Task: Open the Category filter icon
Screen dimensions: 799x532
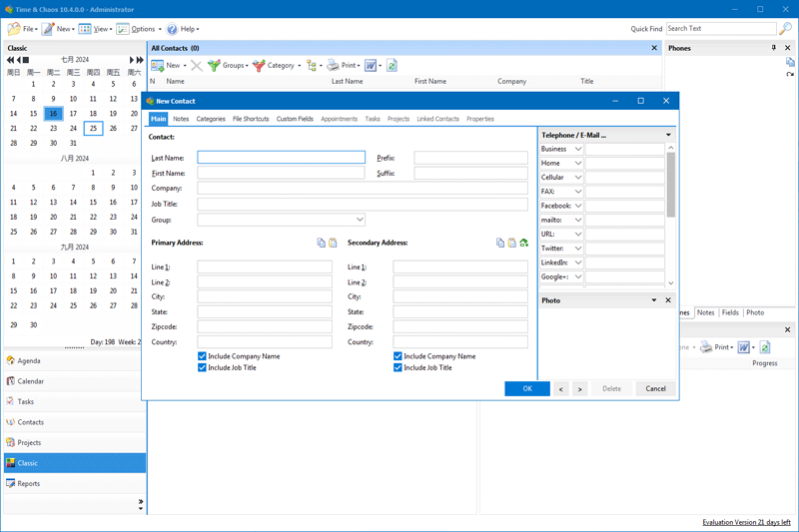Action: [259, 65]
